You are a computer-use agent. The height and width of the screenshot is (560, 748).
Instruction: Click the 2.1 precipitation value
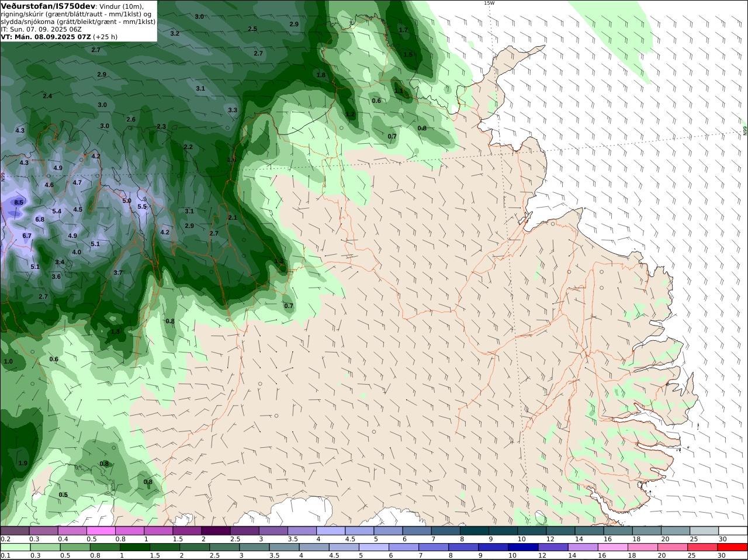233,217
